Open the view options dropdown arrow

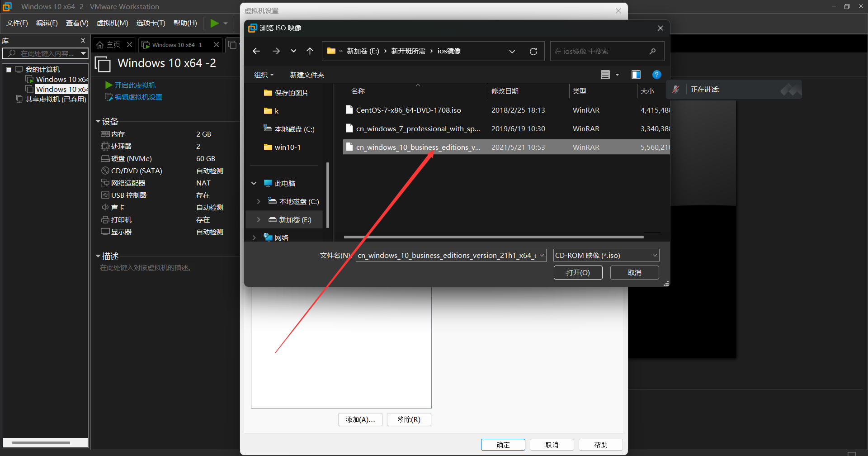617,75
